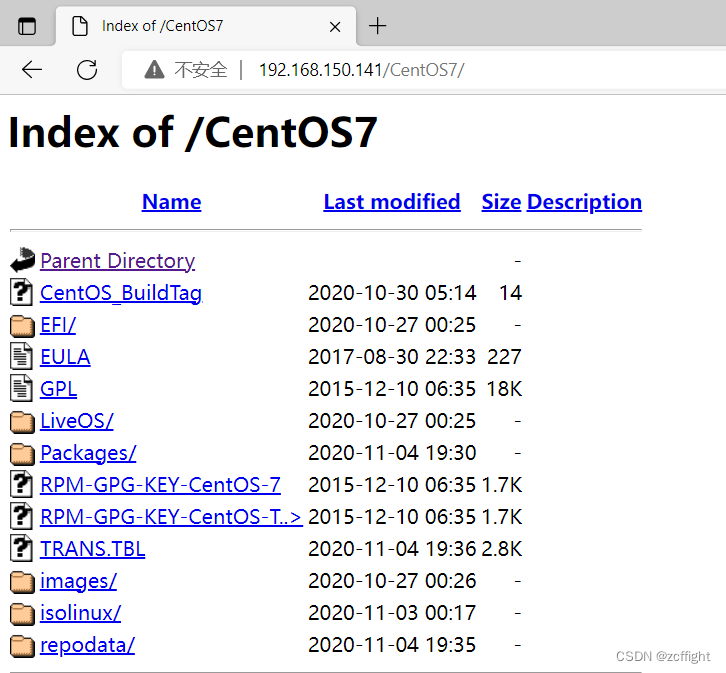
Task: Click the date '2020-10-27 00:26'
Action: 392,581
